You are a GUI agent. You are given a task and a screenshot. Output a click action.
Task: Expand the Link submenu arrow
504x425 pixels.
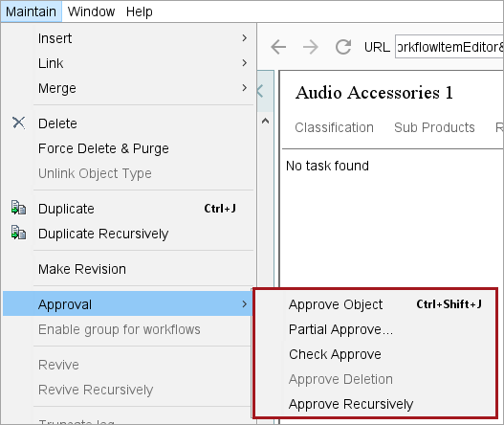[245, 63]
